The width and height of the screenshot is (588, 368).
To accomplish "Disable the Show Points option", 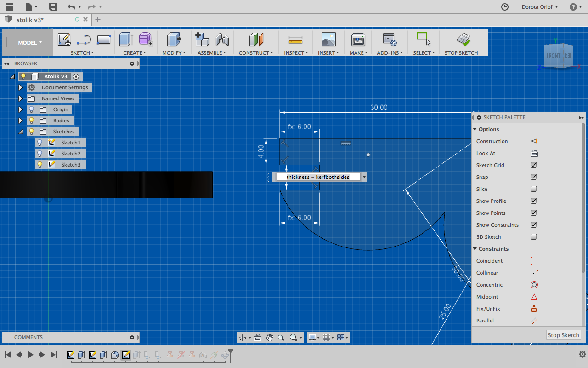I will (534, 213).
